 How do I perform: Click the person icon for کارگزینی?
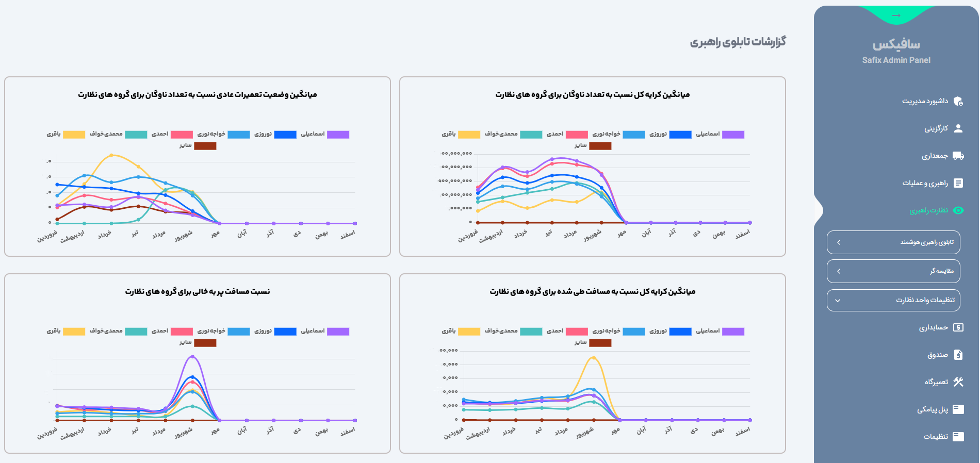[x=958, y=128]
